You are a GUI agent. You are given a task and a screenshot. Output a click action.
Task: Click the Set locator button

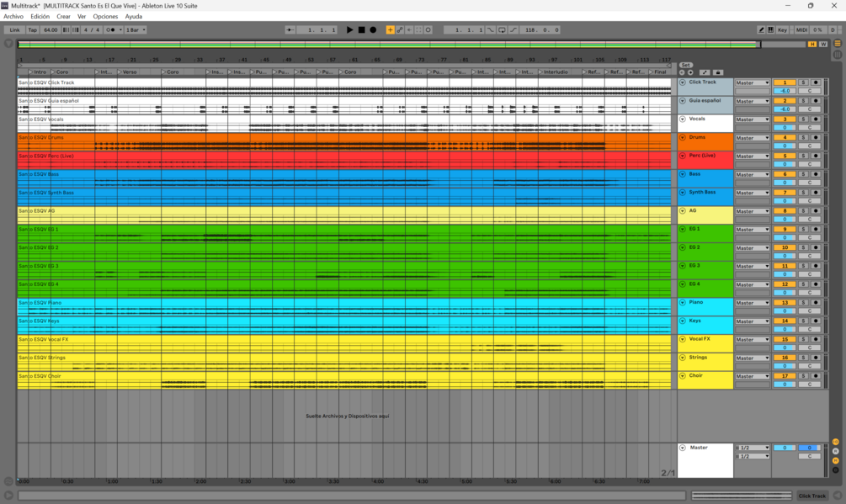(686, 65)
